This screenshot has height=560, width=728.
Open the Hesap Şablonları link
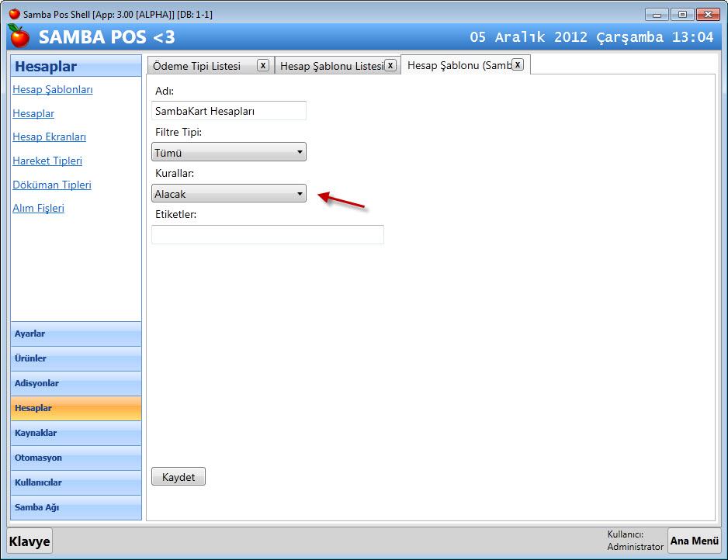pyautogui.click(x=53, y=90)
